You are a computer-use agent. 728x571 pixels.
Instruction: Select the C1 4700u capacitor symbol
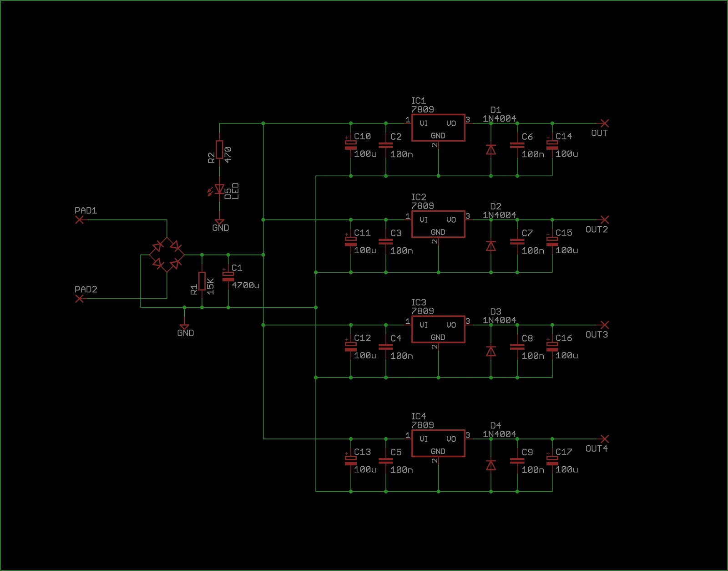227,276
